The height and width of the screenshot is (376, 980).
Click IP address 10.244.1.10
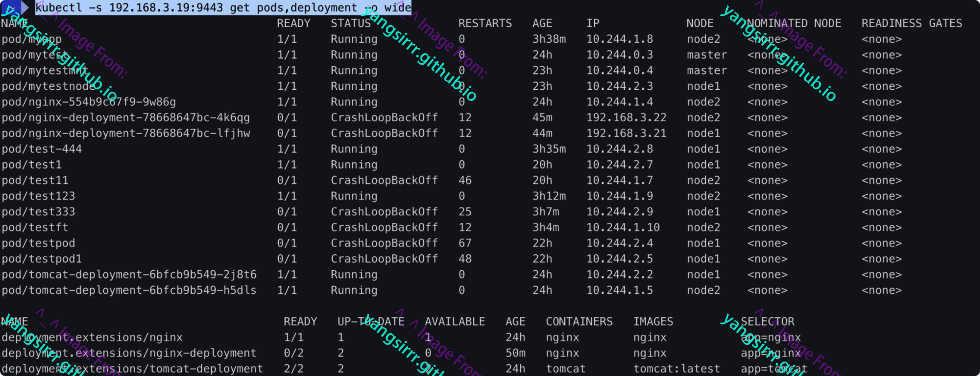pyautogui.click(x=623, y=227)
